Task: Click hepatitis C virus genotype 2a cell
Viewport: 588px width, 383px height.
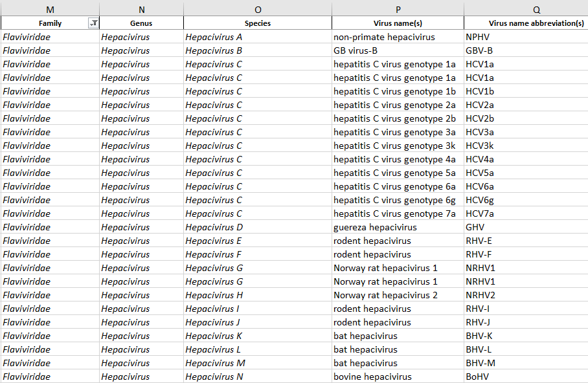Action: point(398,105)
